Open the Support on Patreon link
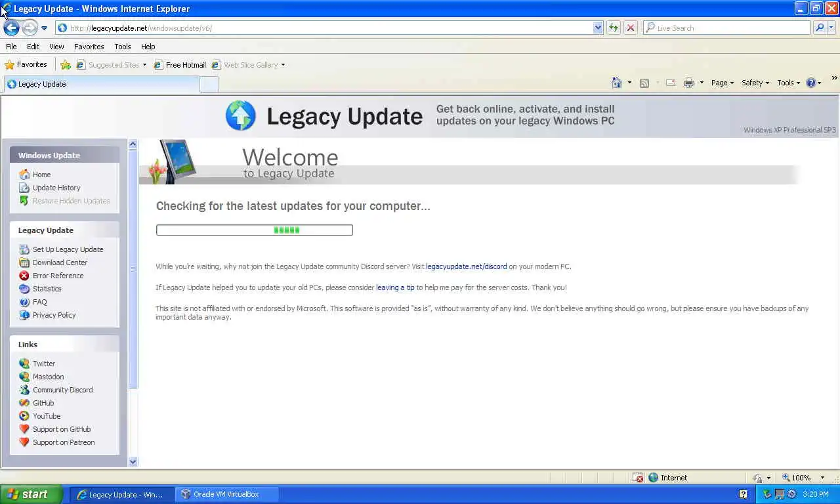 pyautogui.click(x=64, y=442)
